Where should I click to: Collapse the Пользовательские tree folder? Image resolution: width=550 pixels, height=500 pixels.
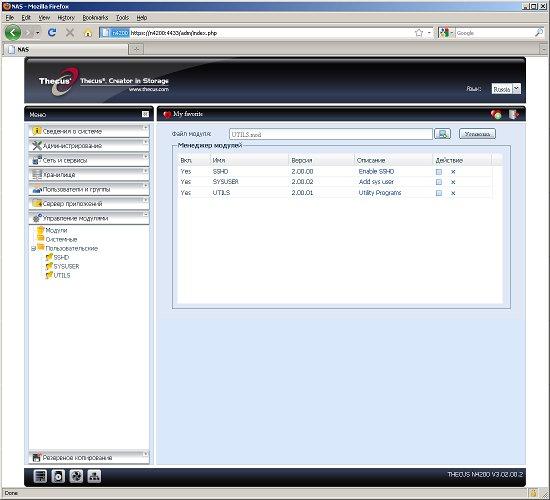pyautogui.click(x=33, y=249)
